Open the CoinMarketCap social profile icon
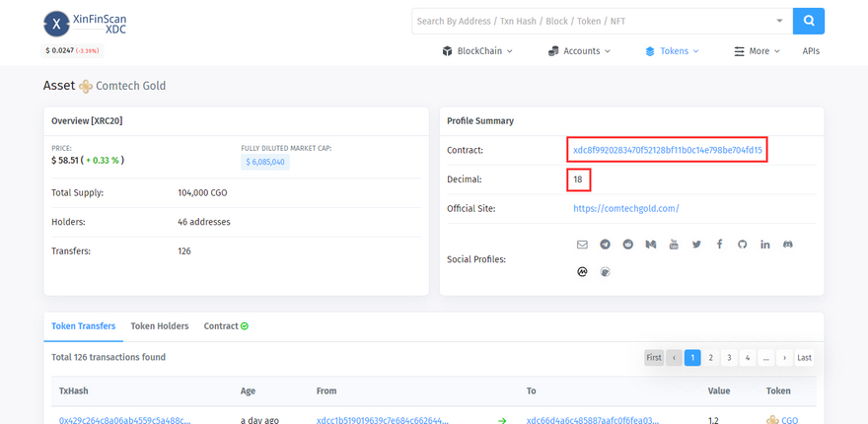Image resolution: width=868 pixels, height=424 pixels. [582, 272]
